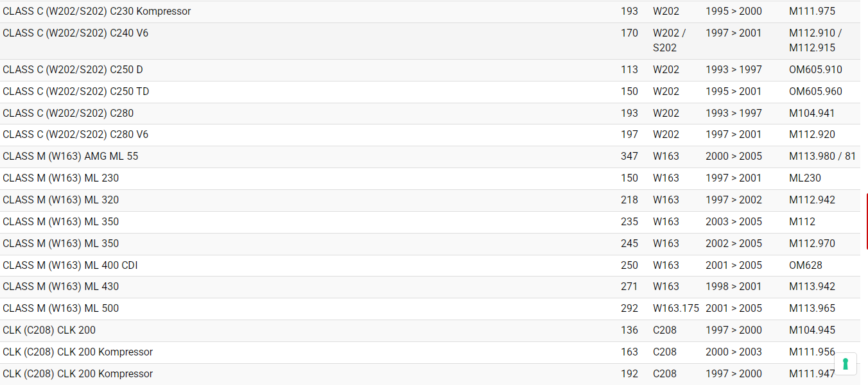Click the CLK 200 model with 136 power
Image resolution: width=868 pixels, height=385 pixels.
(x=49, y=330)
